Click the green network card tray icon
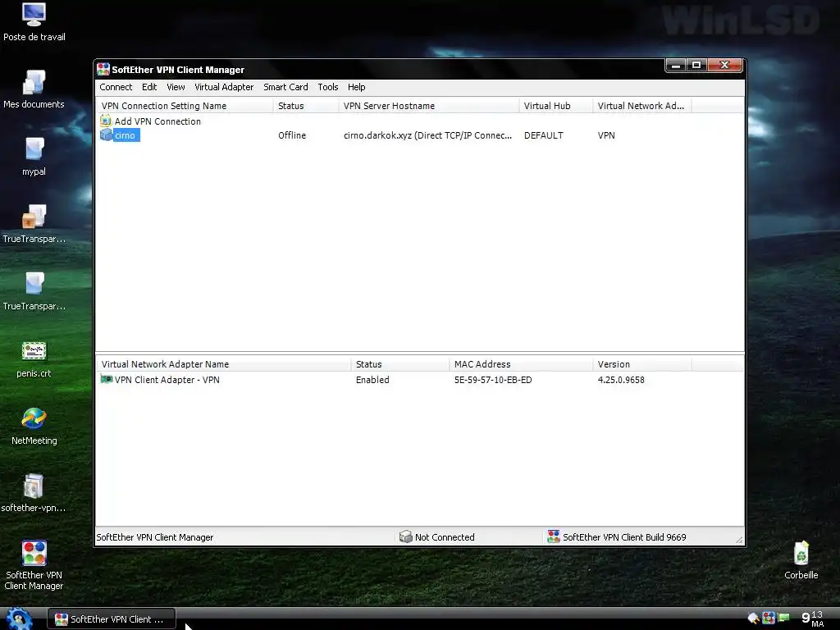The width and height of the screenshot is (840, 630). (x=783, y=618)
